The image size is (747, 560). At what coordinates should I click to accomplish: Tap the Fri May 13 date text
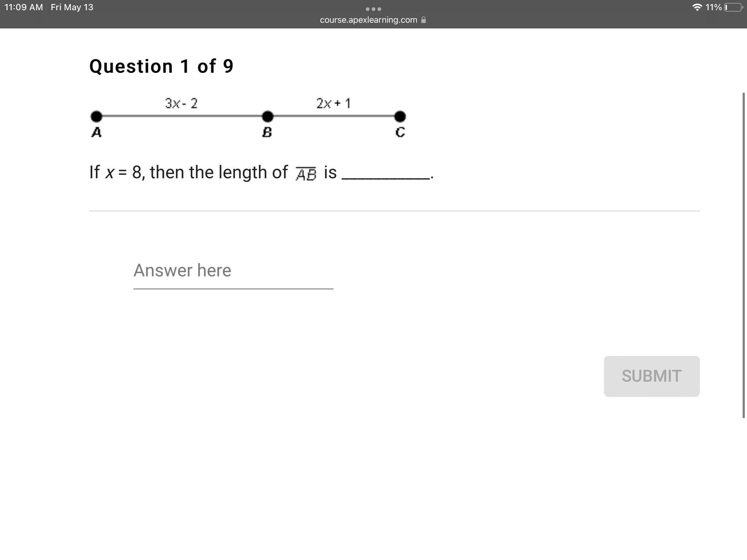[72, 7]
